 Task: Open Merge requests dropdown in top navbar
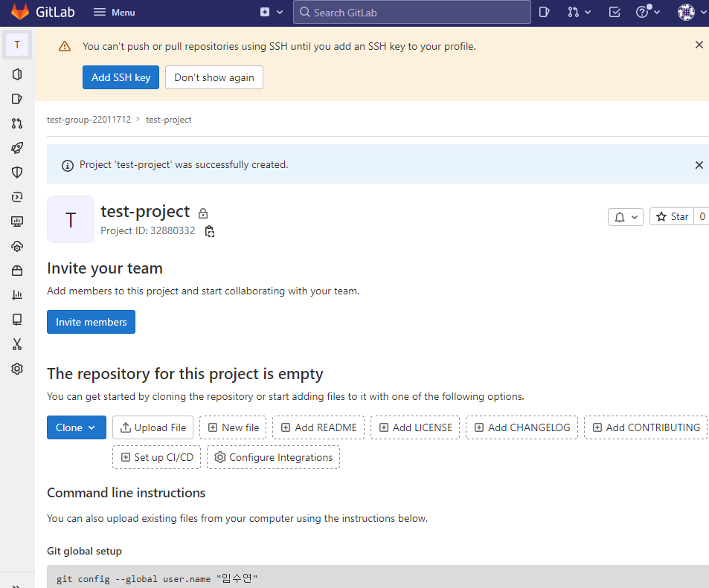(579, 12)
